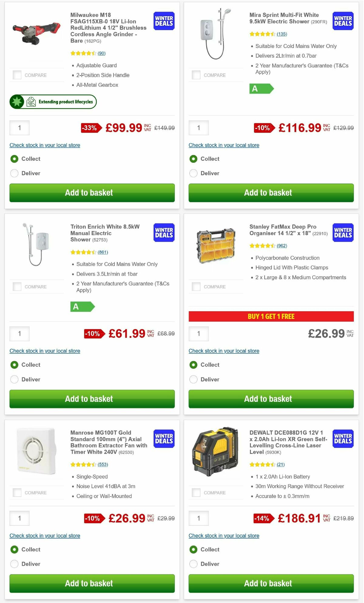Image resolution: width=364 pixels, height=603 pixels.
Task: Select Deliver for the Mira Sprint shower
Action: [x=193, y=173]
